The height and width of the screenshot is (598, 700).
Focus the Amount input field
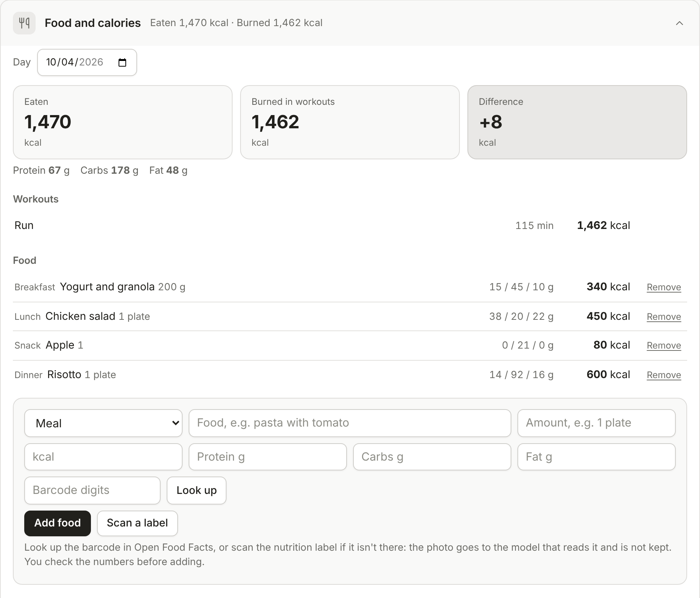(597, 423)
